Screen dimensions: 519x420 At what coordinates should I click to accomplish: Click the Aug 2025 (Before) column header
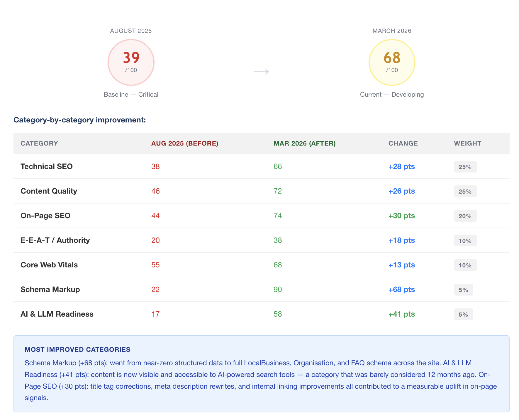tap(185, 143)
